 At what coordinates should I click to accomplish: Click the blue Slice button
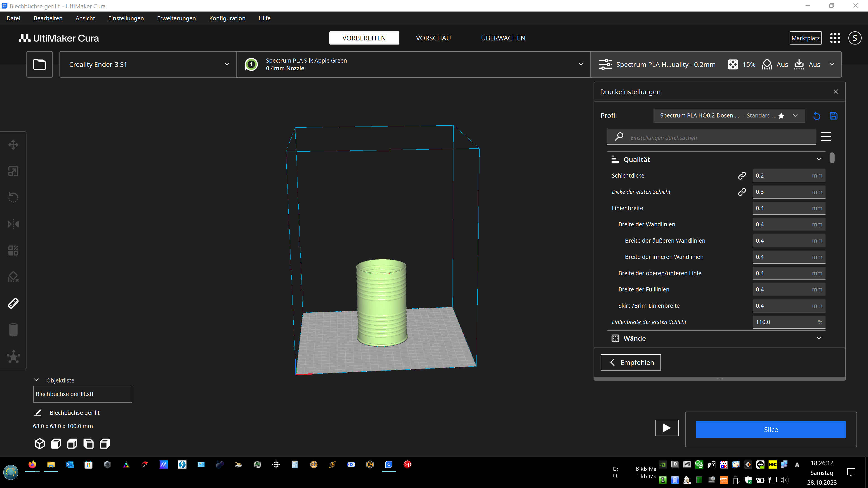tap(771, 429)
